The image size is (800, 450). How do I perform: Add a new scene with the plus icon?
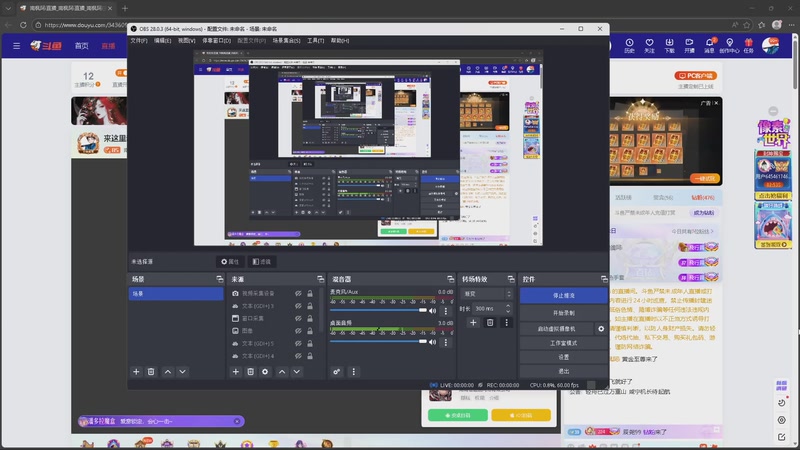136,371
